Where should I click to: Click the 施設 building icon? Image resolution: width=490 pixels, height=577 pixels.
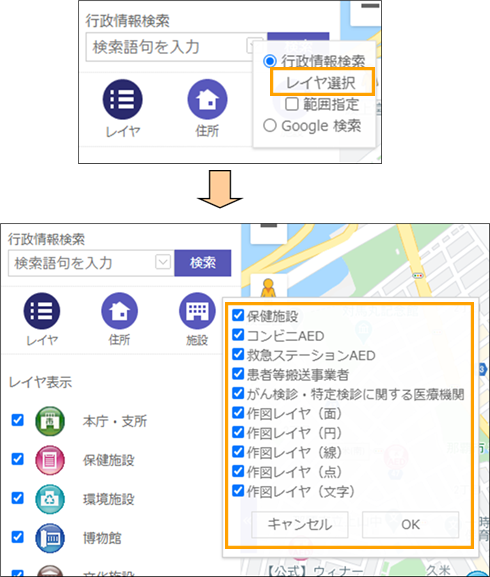197,311
